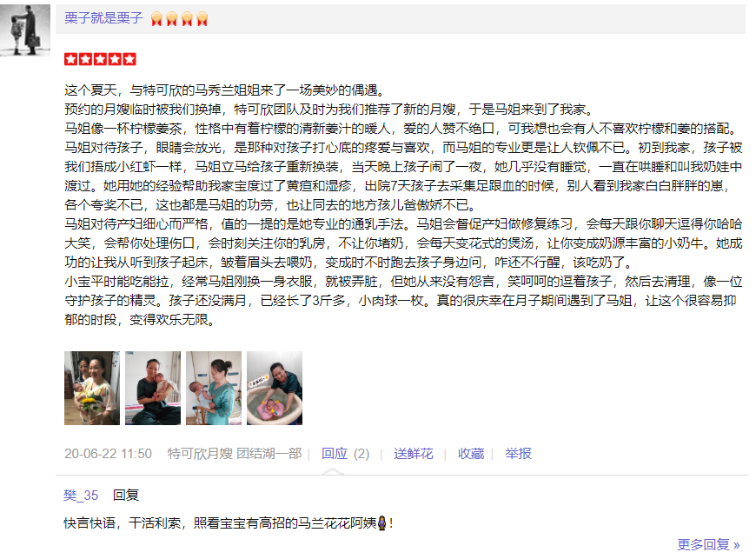756x559 pixels.
Task: Click 送鲜花 link
Action: coord(414,454)
